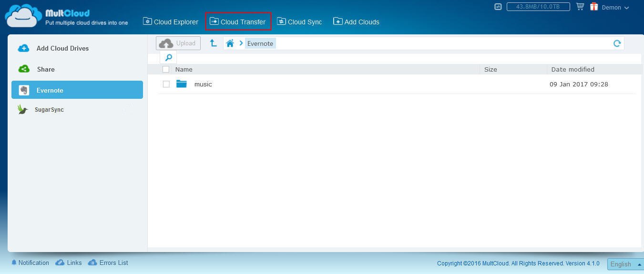Click the Cloud Sync tab icon
The width and height of the screenshot is (644, 274).
tap(281, 21)
